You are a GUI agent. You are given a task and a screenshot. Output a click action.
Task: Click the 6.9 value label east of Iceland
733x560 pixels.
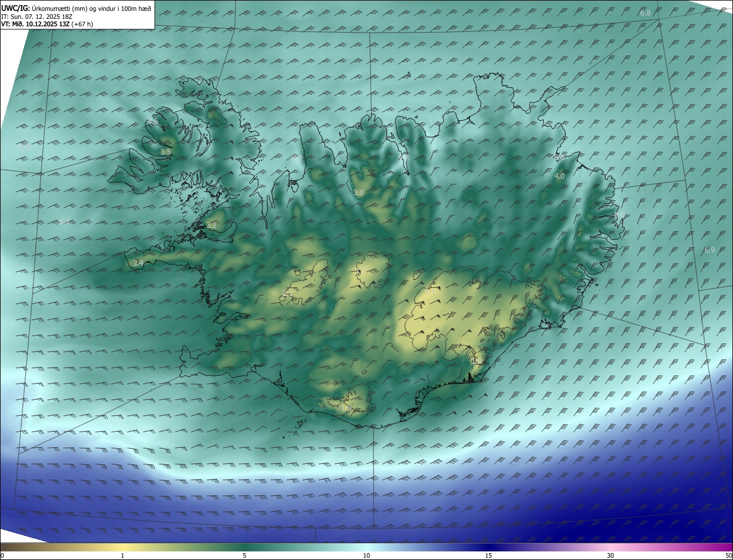pyautogui.click(x=710, y=250)
